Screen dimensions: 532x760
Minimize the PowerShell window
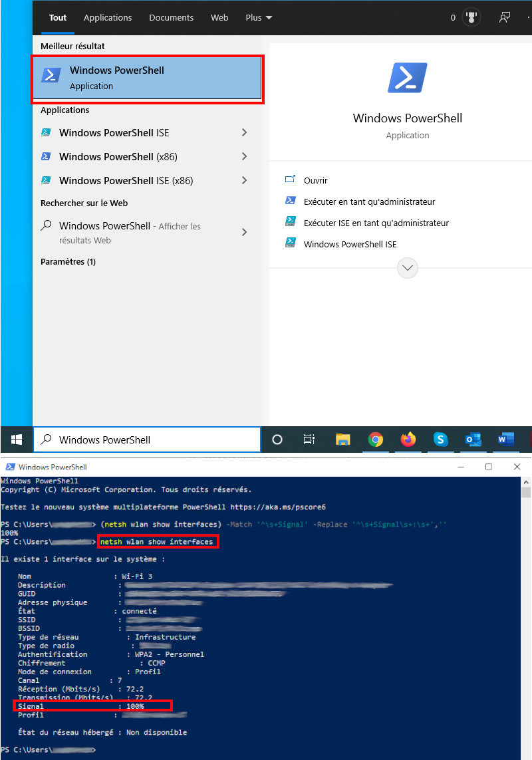(461, 467)
